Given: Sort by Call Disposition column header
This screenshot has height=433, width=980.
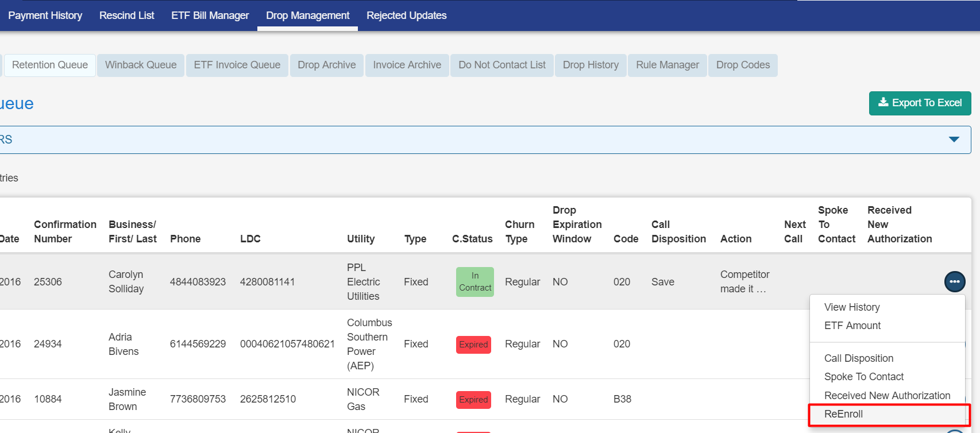Looking at the screenshot, I should pos(678,231).
